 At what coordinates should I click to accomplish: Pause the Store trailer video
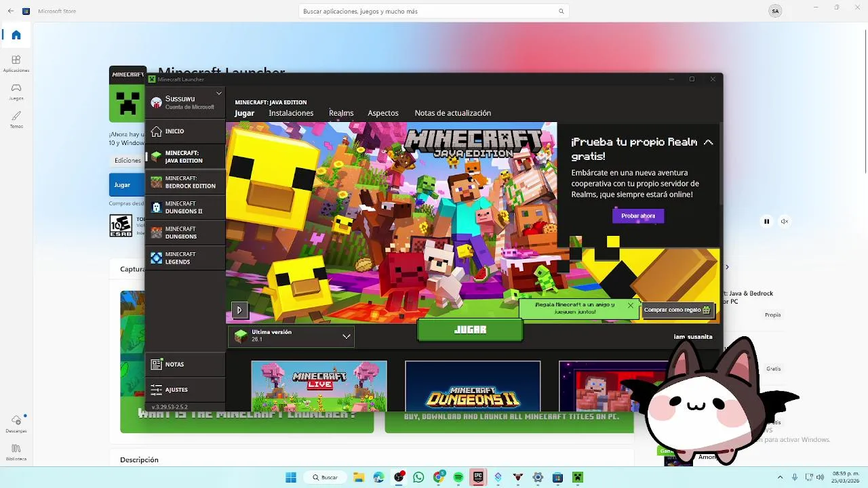point(766,221)
